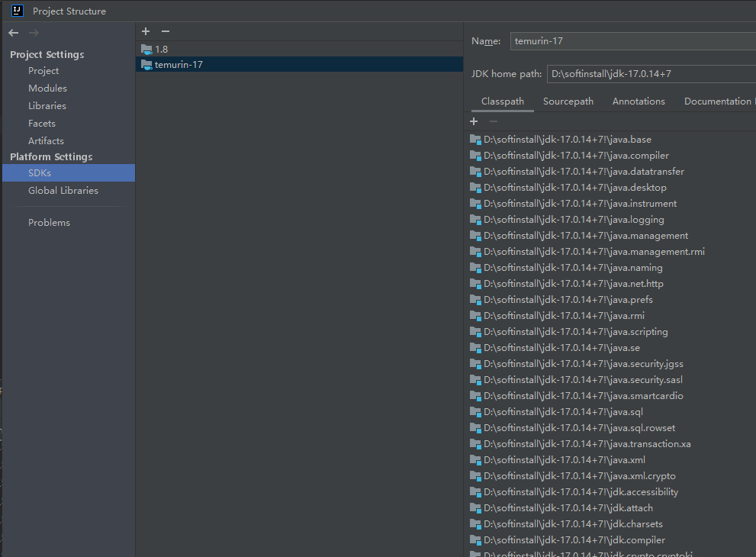Switch to the Sourcepath tab

coord(568,101)
